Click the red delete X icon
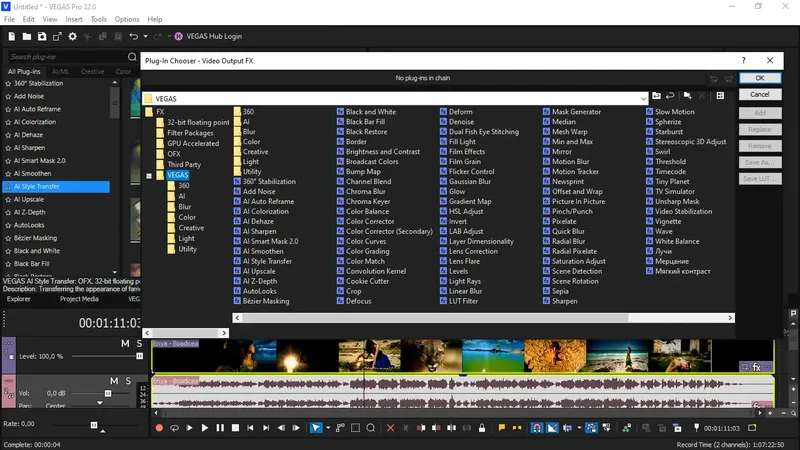This screenshot has height=450, width=800. click(x=390, y=428)
